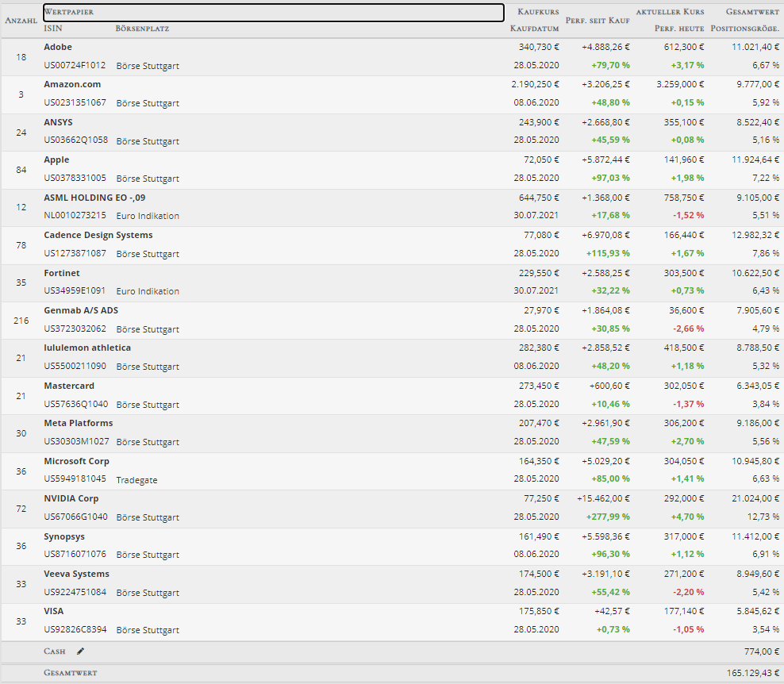Screen dimensions: 784x684
Task: Click VISA position size 3,54 %
Action: click(x=766, y=629)
